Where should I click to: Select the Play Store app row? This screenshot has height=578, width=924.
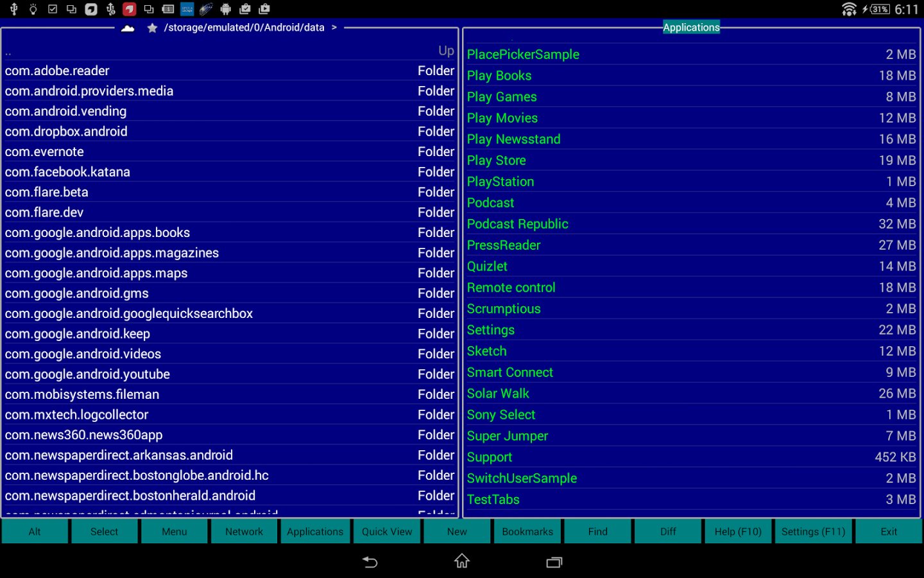[x=692, y=161]
